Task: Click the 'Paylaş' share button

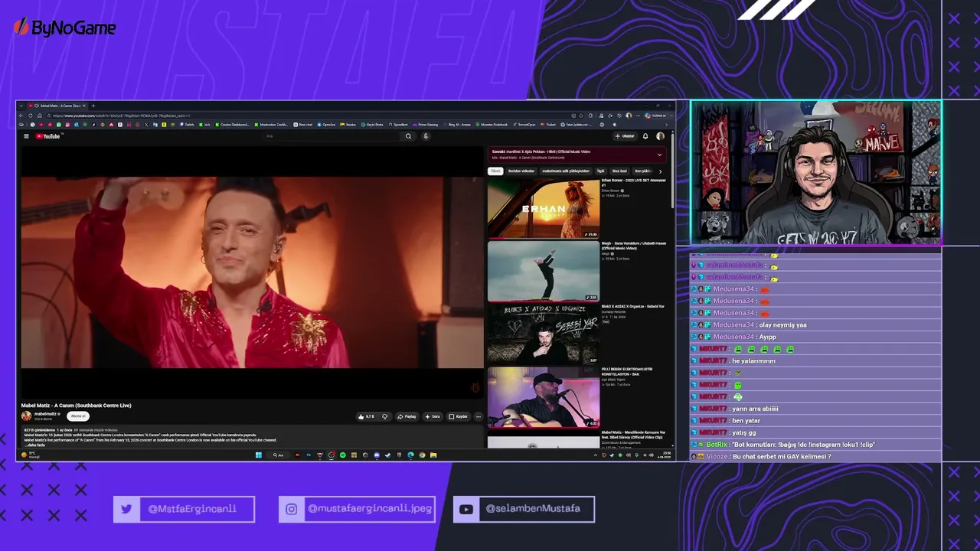Action: pyautogui.click(x=407, y=416)
